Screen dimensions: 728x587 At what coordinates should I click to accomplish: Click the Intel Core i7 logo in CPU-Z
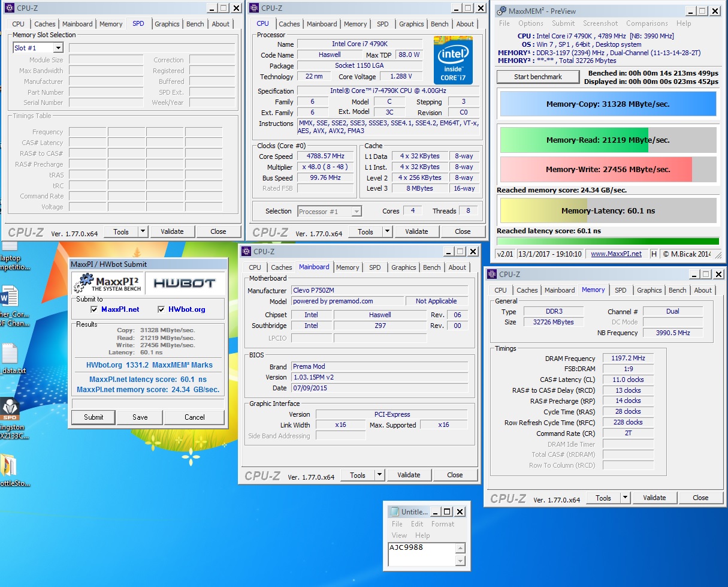[453, 60]
